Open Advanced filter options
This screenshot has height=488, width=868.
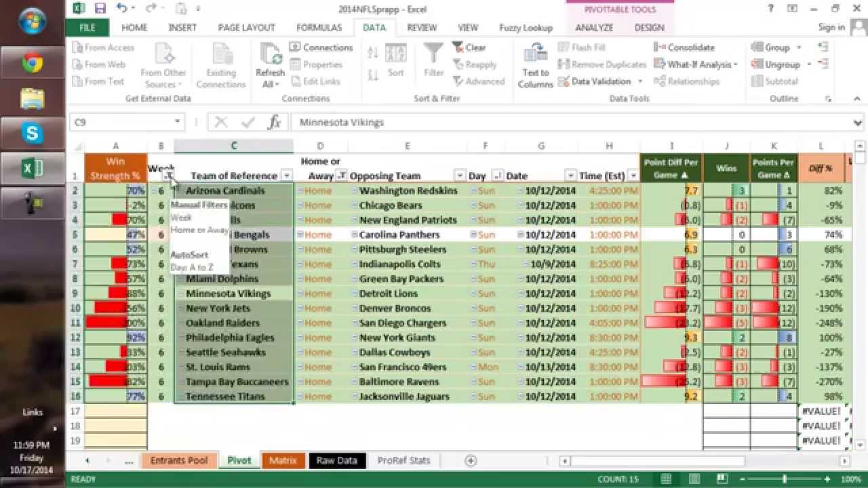tap(478, 81)
